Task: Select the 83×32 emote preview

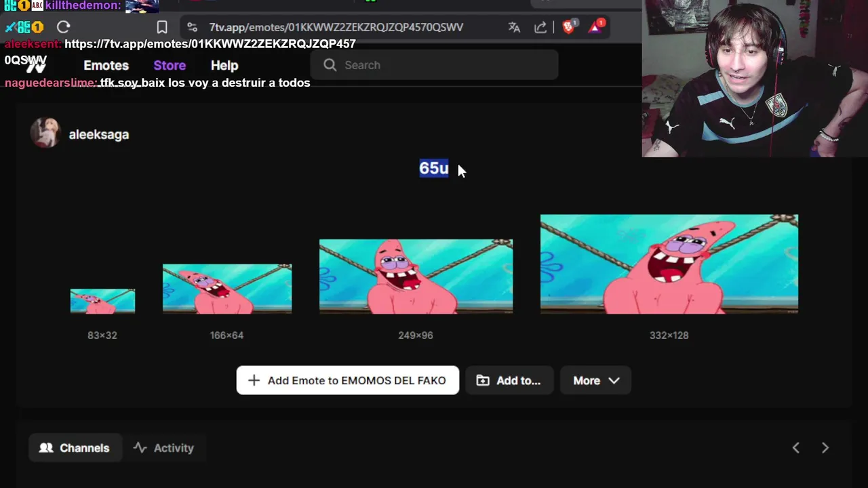Action: 102,301
